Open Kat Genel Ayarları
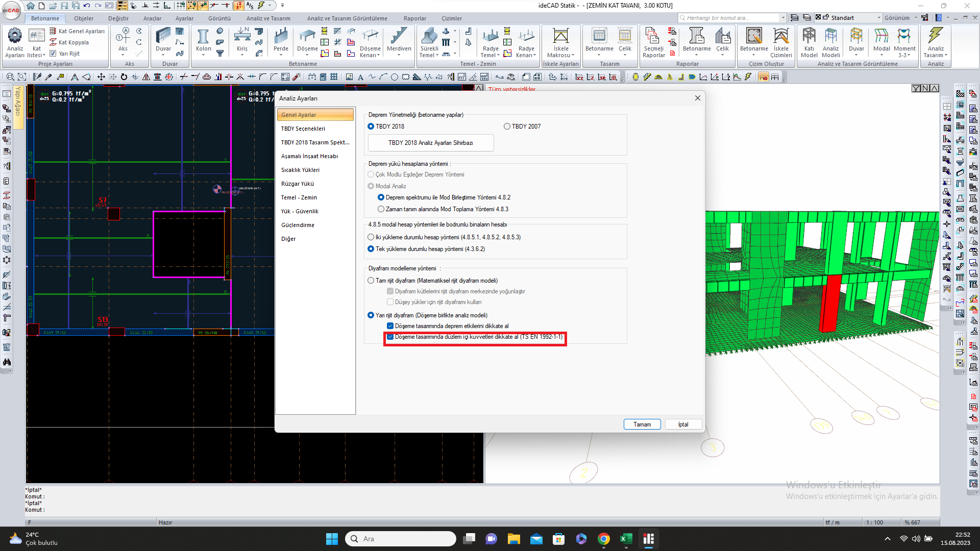980x551 pixels. 77,31
